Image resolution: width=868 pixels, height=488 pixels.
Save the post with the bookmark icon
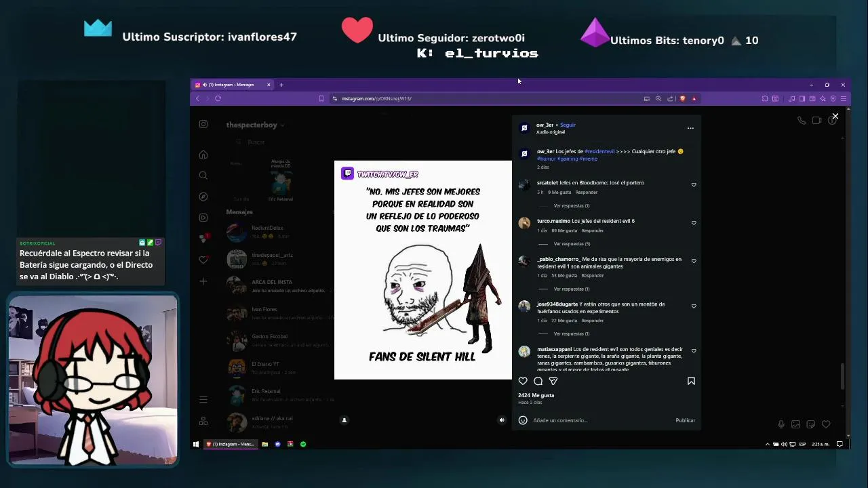691,381
